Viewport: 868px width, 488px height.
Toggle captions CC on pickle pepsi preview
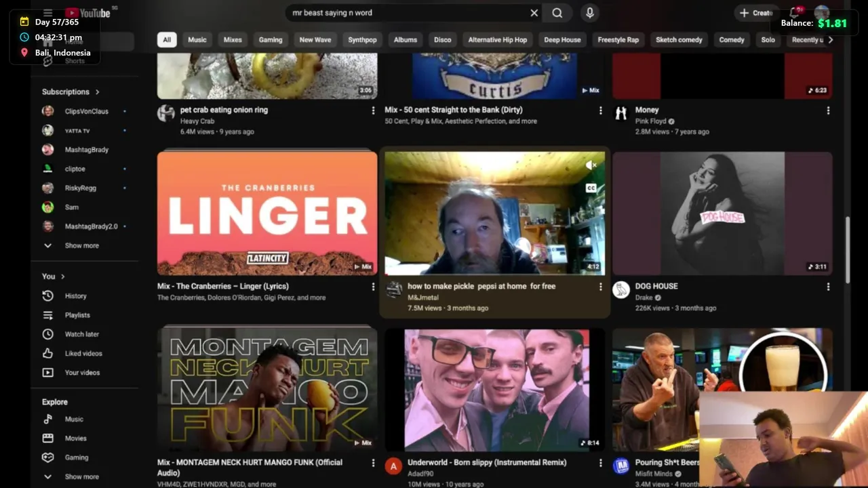[x=591, y=188]
